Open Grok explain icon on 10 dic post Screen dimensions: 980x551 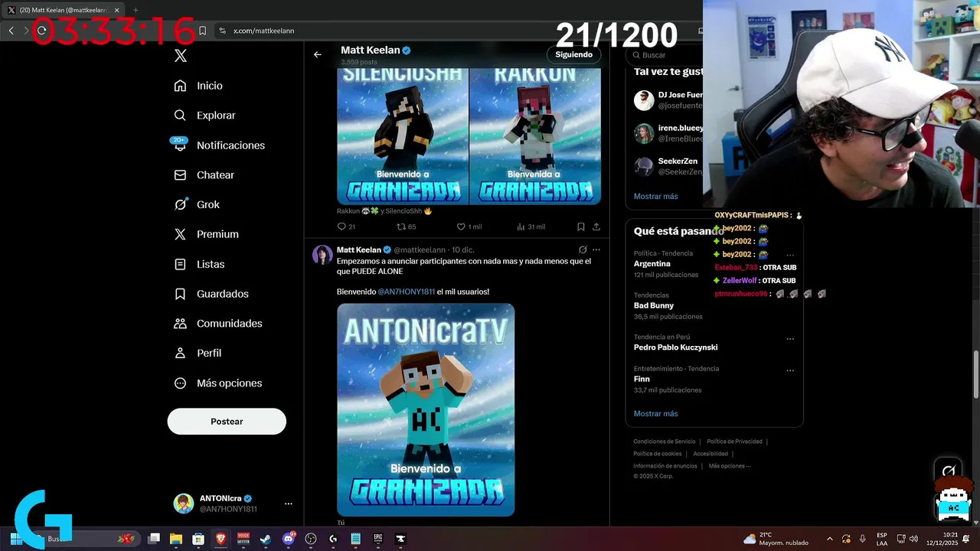583,249
